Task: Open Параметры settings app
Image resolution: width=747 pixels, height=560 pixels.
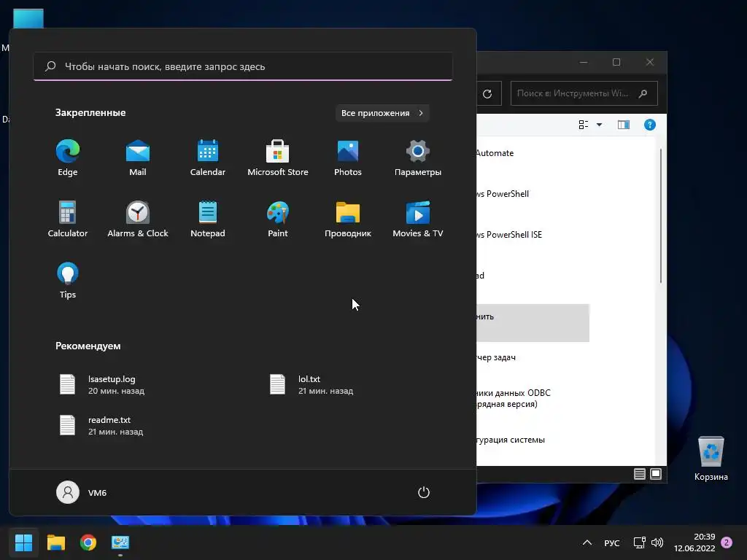Action: (x=418, y=157)
